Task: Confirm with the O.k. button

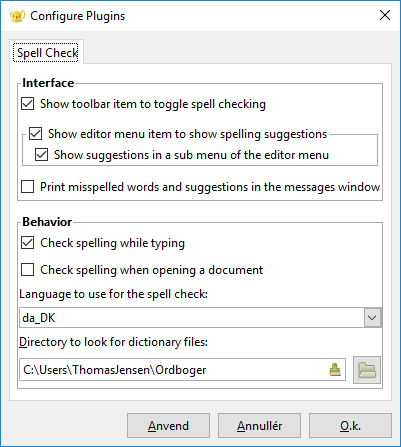Action: tap(350, 426)
